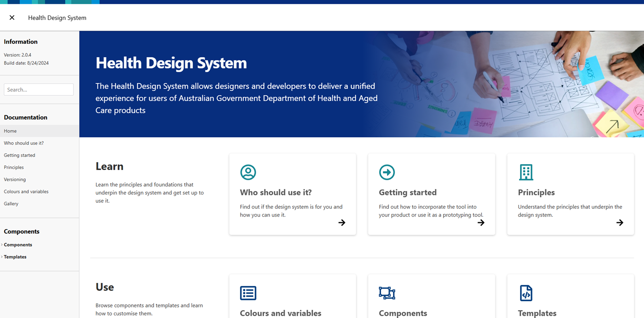Click the Health Design System header title
Screen dimensions: 644x318
(57, 18)
